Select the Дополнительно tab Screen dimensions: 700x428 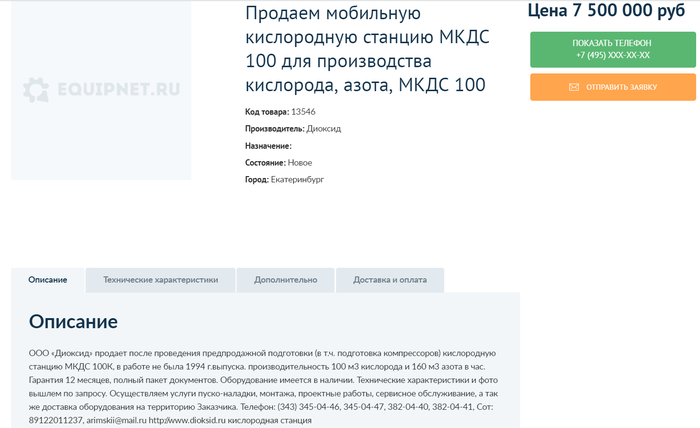click(x=285, y=280)
